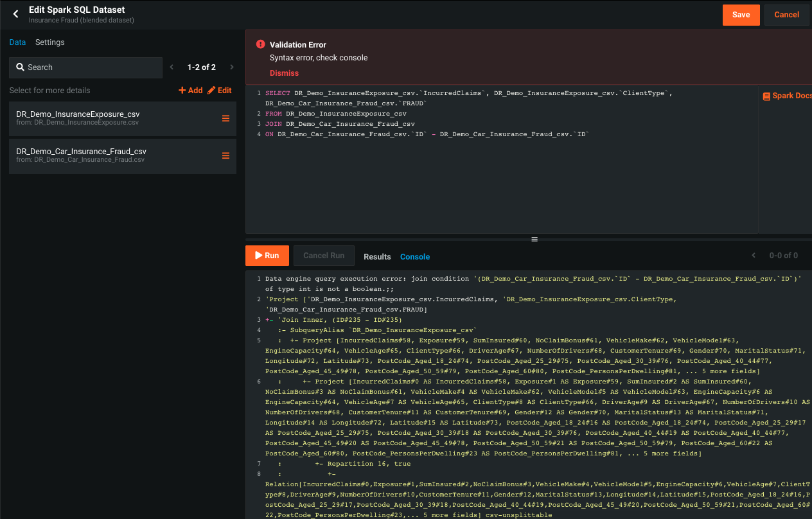Dismiss the validation error message
The image size is (812, 519).
click(x=284, y=73)
